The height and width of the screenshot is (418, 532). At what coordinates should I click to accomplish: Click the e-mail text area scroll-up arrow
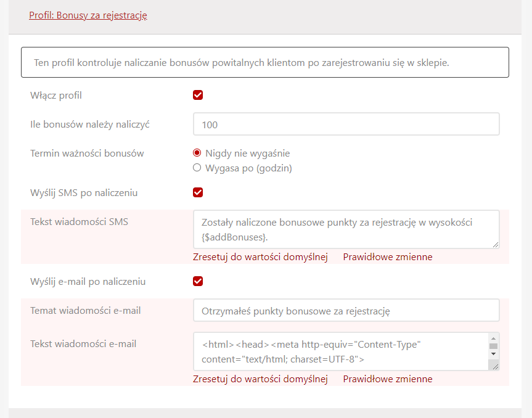pos(493,338)
